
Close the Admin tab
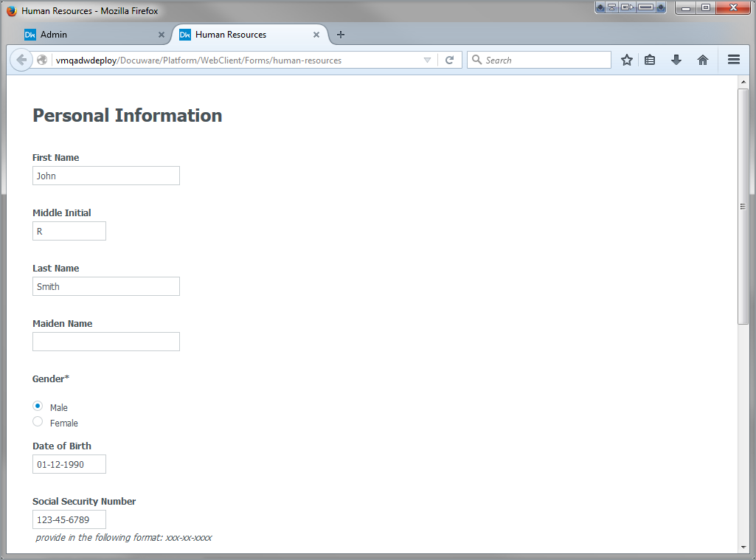pos(161,34)
